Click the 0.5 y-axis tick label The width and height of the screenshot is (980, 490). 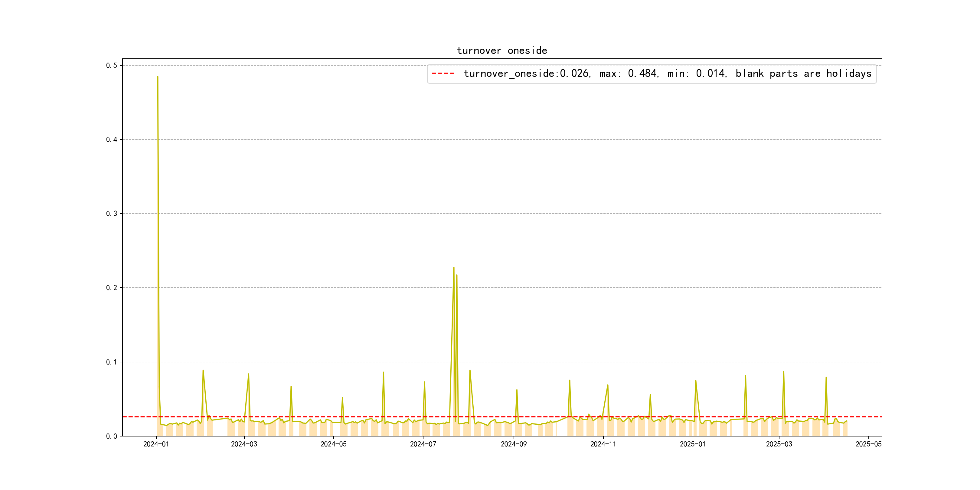(112, 65)
